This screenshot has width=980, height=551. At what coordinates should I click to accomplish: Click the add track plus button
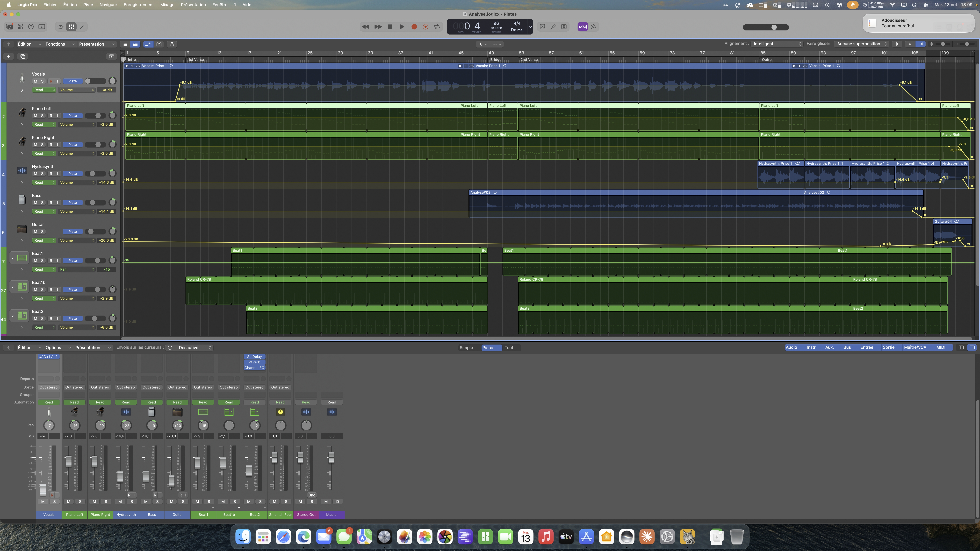point(8,56)
